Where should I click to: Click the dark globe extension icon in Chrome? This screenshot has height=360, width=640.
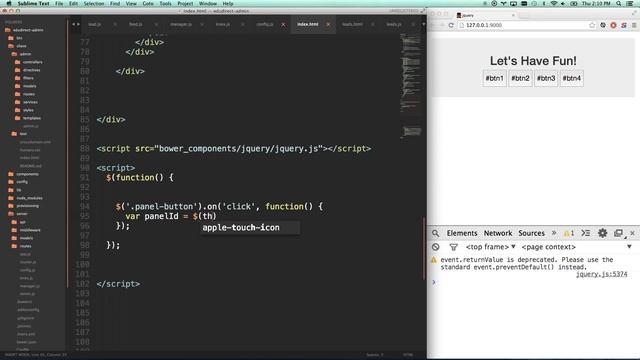(x=603, y=25)
